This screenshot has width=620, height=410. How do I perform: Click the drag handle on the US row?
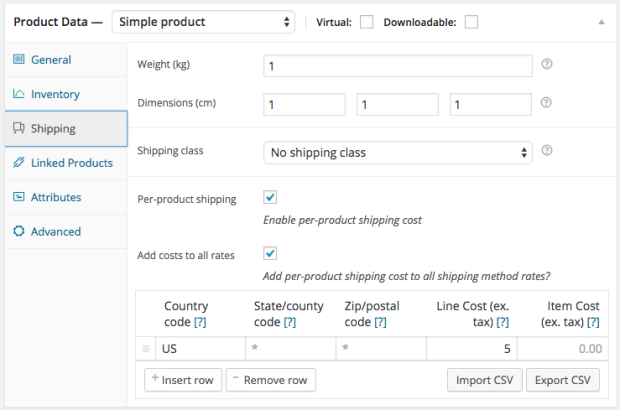point(145,348)
